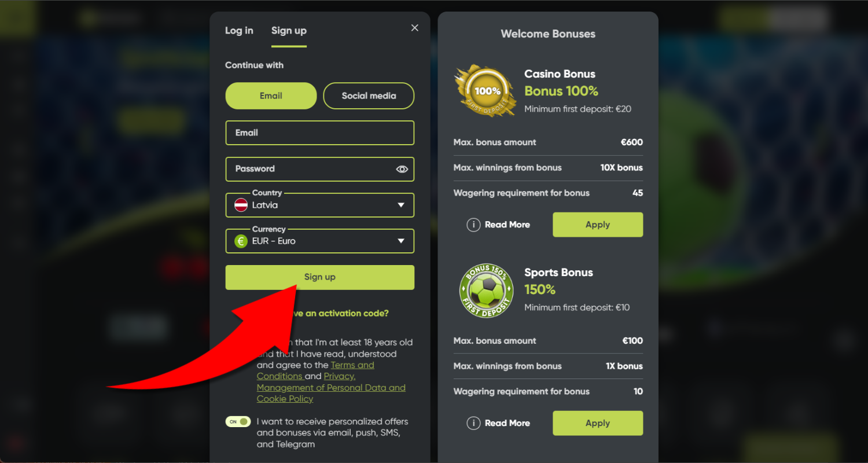The width and height of the screenshot is (868, 463).
Task: Toggle the personalized offers ON switch
Action: point(238,421)
